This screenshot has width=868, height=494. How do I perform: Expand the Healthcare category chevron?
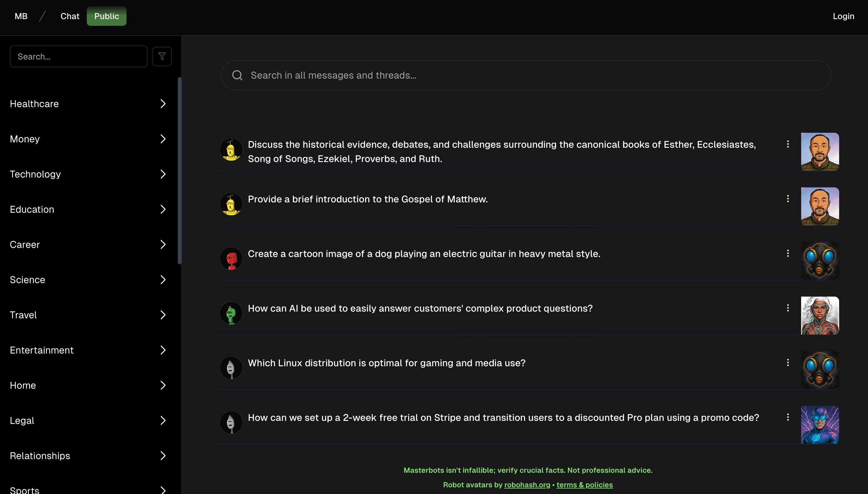pyautogui.click(x=163, y=104)
